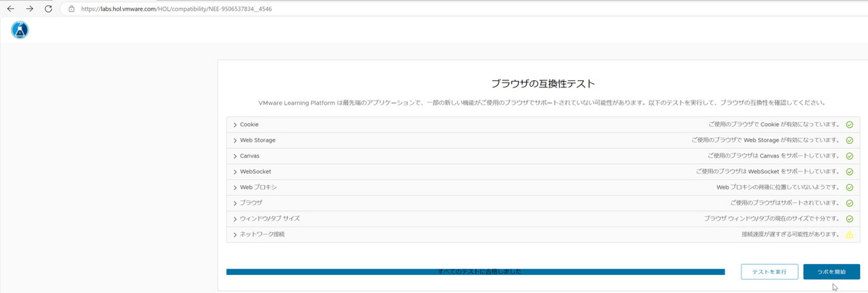Screen dimensions: 868x293
Task: Click the green check icon for ブラウザ
Action: (849, 203)
